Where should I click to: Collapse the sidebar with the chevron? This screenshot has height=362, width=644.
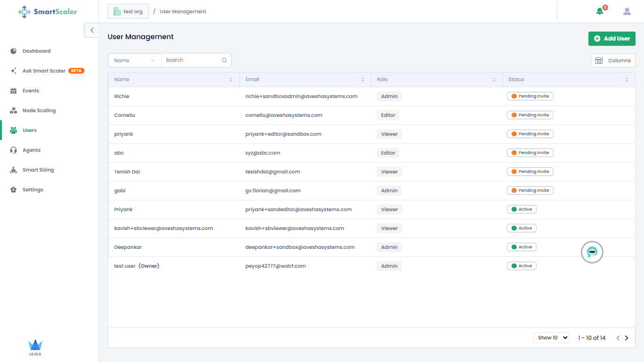[92, 30]
